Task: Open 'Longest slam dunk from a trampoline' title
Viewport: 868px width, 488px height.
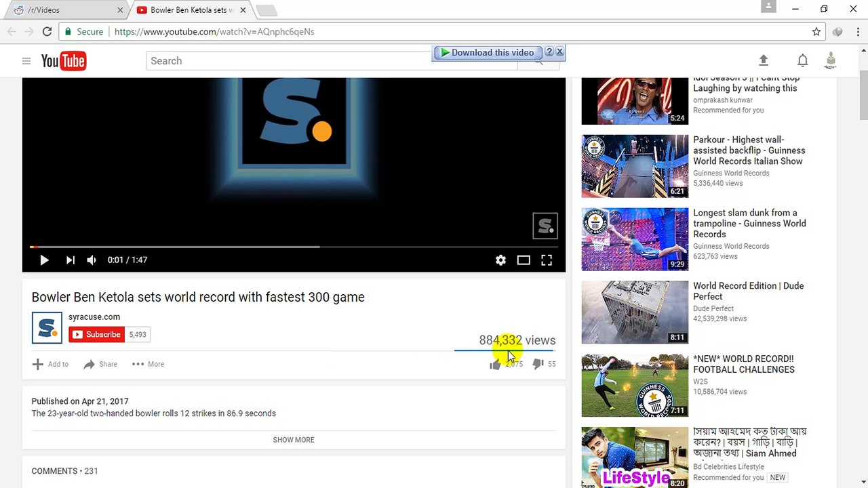Action: click(x=749, y=224)
